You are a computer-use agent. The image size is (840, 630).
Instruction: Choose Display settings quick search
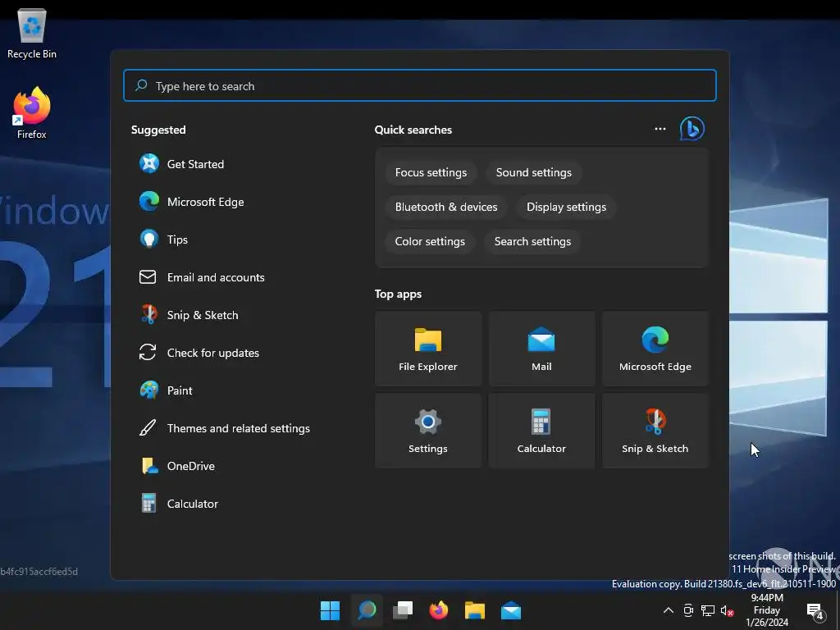(566, 207)
